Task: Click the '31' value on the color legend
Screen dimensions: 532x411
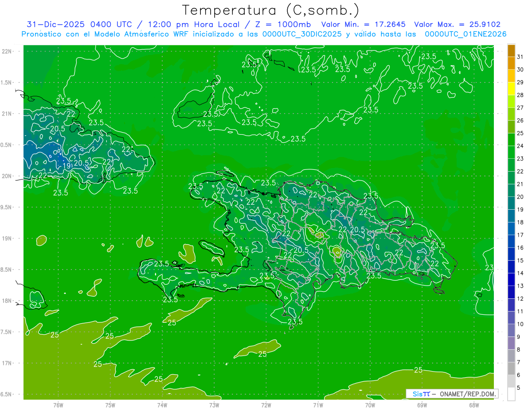Action: coord(520,57)
